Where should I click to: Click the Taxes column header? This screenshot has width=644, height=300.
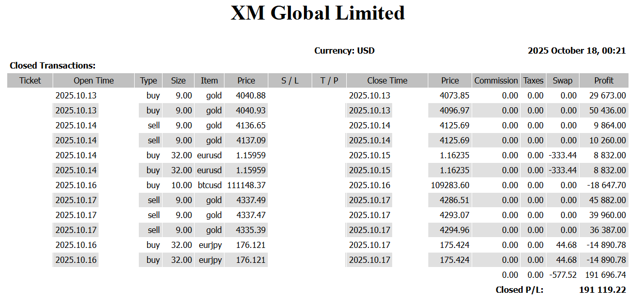point(533,80)
